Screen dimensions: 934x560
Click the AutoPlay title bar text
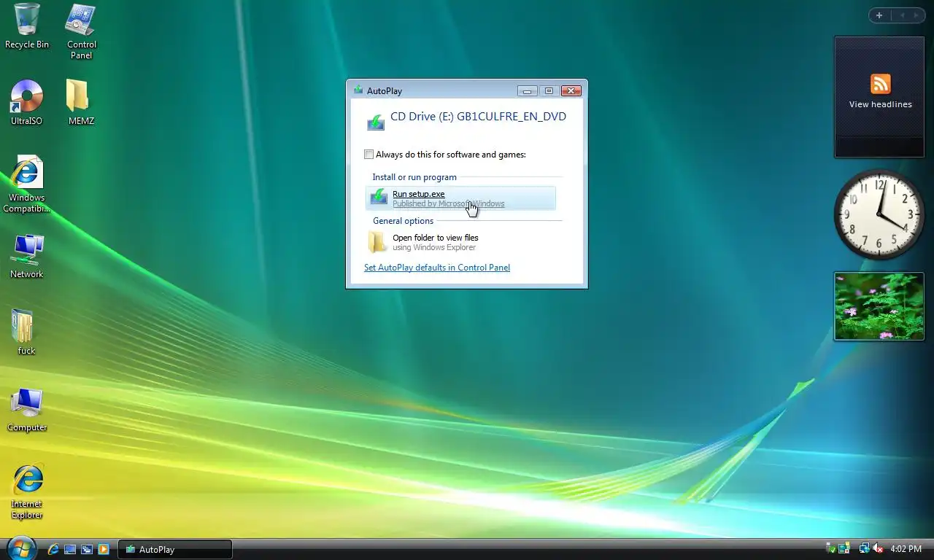tap(384, 91)
